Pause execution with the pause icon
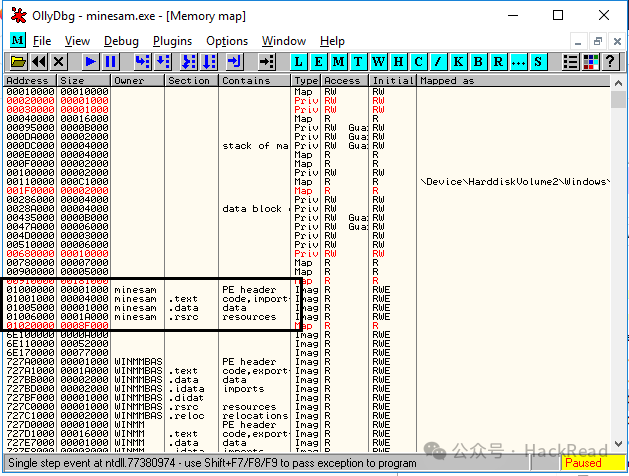Viewport: 629px width, 476px height. tap(110, 62)
